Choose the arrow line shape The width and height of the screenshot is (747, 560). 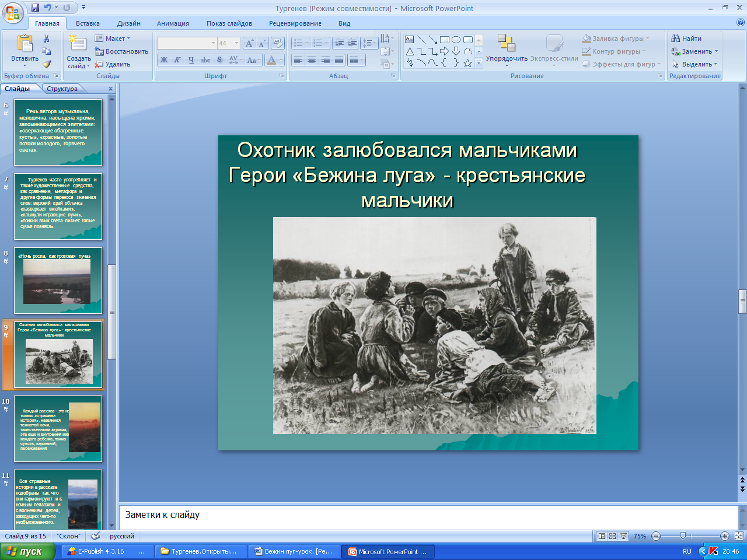(433, 40)
